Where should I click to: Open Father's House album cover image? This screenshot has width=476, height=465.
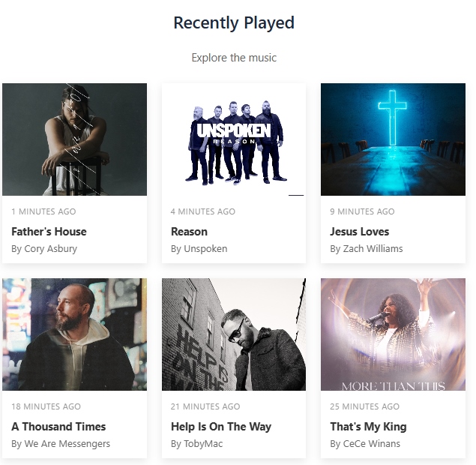[74, 139]
